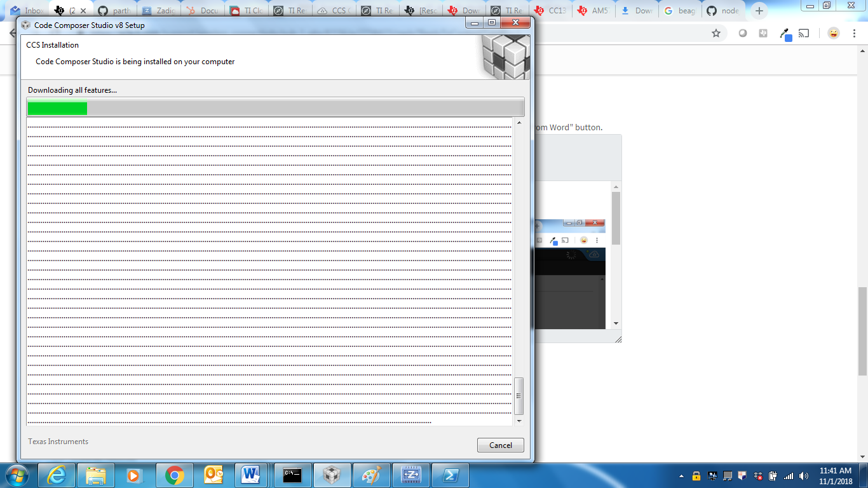Click the 'Texas Instruments' label in installer
The height and width of the screenshot is (488, 868).
tap(58, 442)
